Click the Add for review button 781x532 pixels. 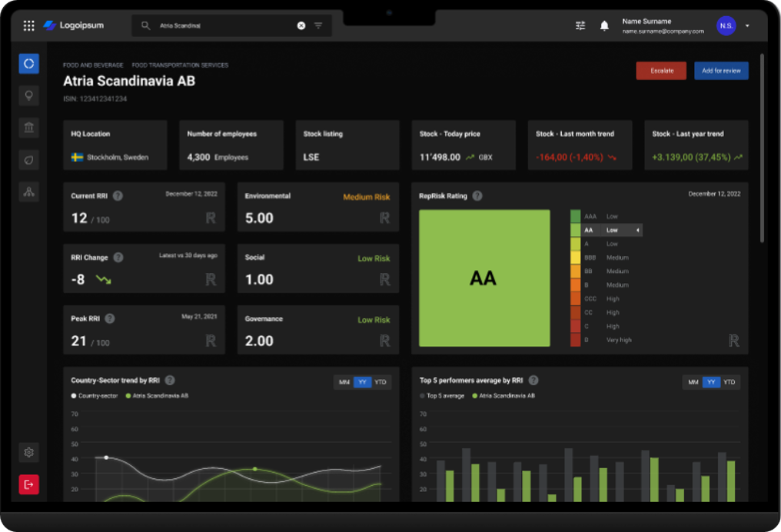pos(721,71)
